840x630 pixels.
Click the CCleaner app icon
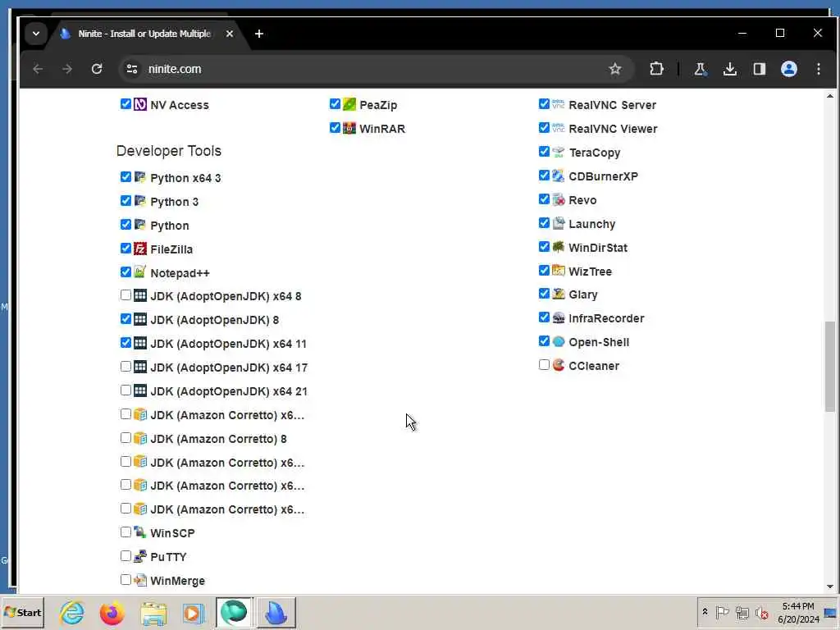(558, 365)
